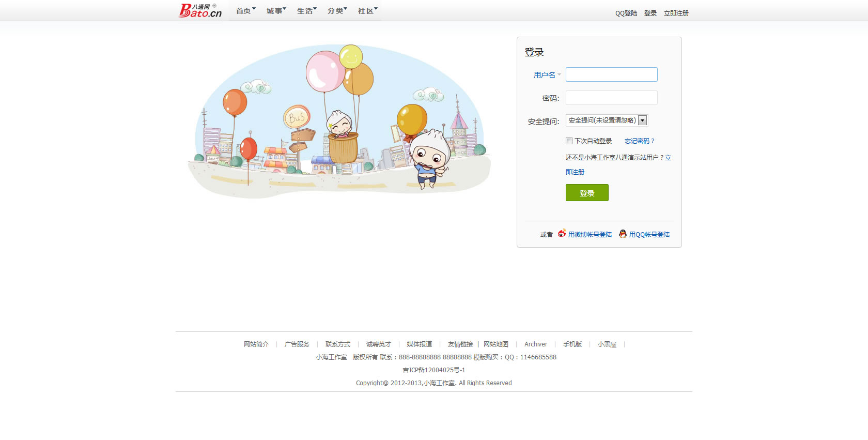Open the 社区 navigation menu
Image resolution: width=868 pixels, height=440 pixels.
point(367,11)
